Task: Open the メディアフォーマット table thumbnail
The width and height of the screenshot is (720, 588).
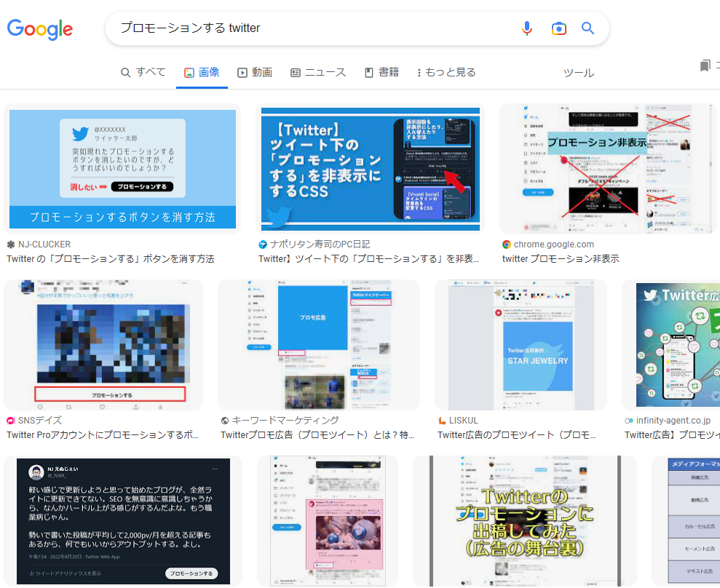Action: tap(686, 521)
